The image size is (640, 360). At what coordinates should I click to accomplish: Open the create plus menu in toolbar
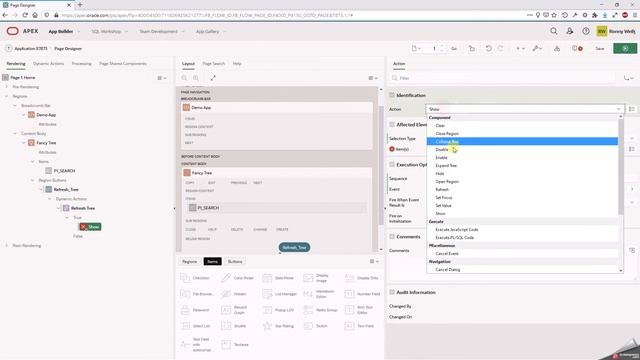pos(520,48)
